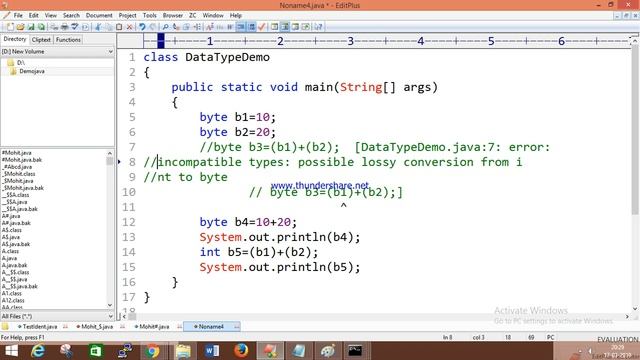Select #Mohit.java.bak in the file list
Image resolution: width=640 pixels, height=360 pixels.
click(x=22, y=160)
